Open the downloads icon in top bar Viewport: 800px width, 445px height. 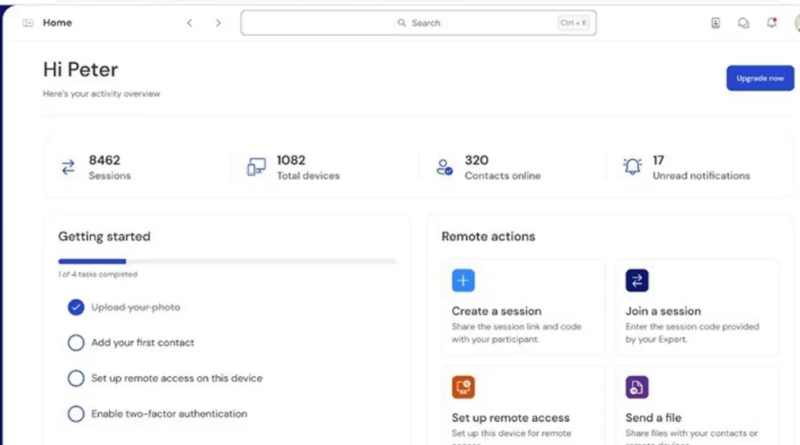pos(715,23)
